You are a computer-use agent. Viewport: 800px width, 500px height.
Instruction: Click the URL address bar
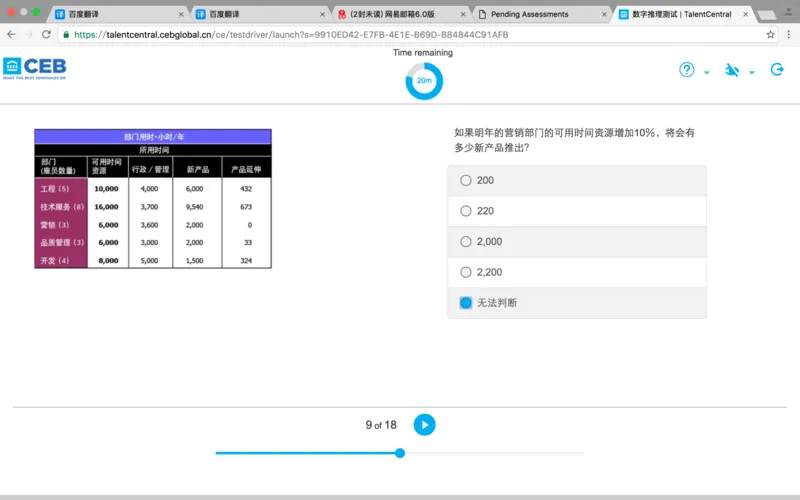(418, 35)
